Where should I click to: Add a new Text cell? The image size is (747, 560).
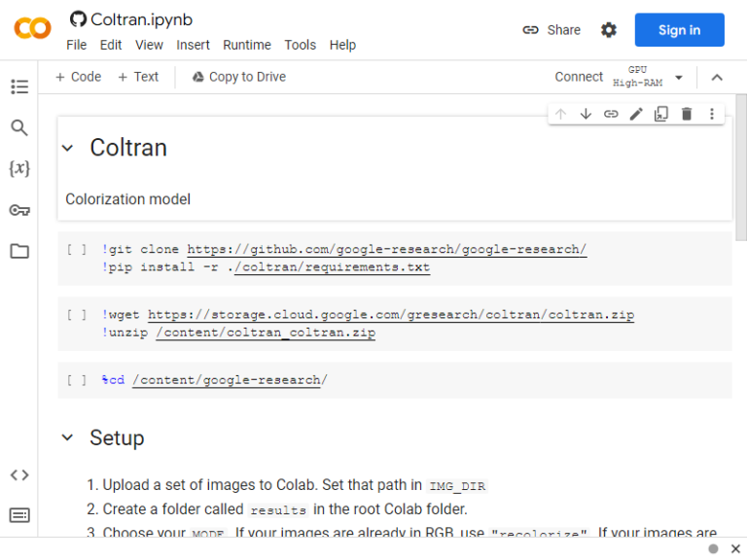138,77
